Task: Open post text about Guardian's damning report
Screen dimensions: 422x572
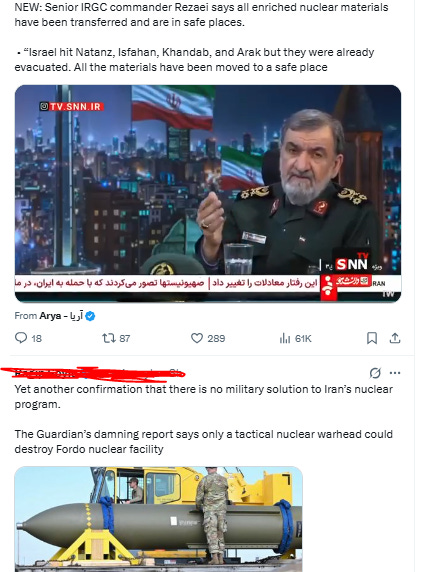Action: click(x=204, y=441)
